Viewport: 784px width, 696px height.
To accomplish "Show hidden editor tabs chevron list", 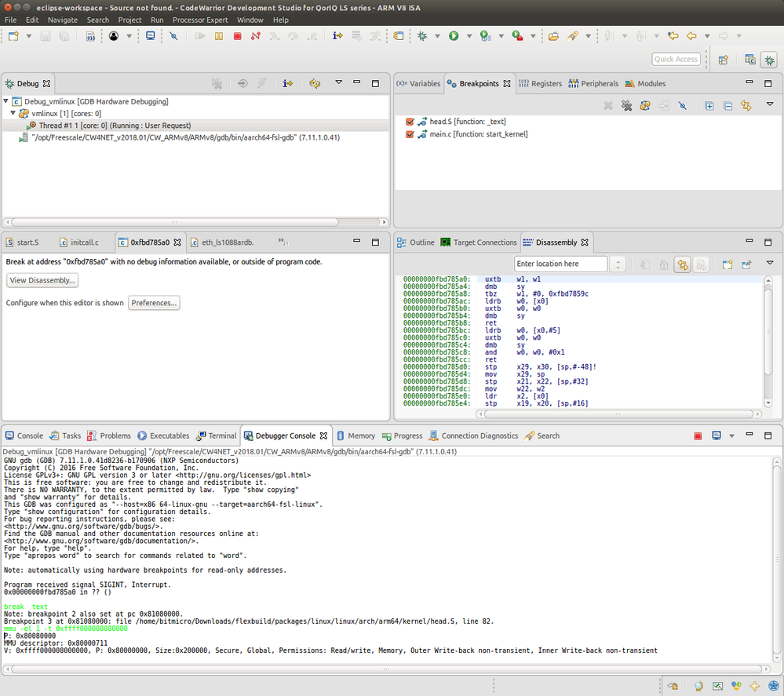I will coord(283,242).
